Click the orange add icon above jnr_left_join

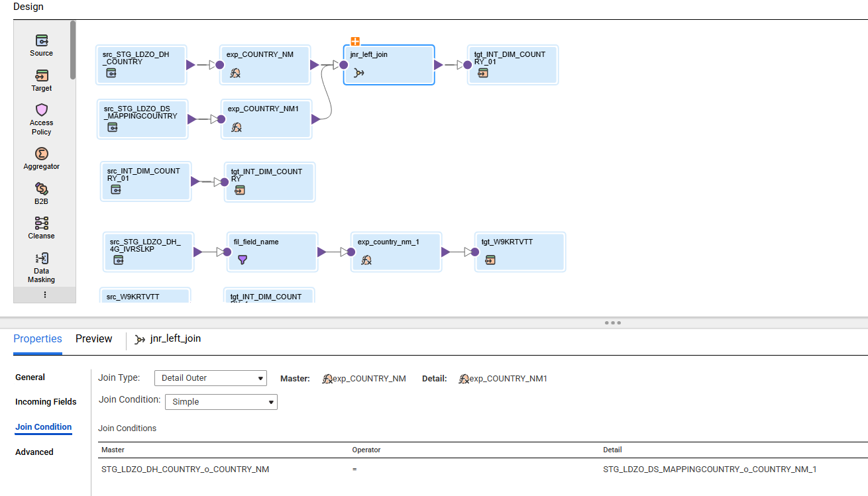click(x=355, y=41)
